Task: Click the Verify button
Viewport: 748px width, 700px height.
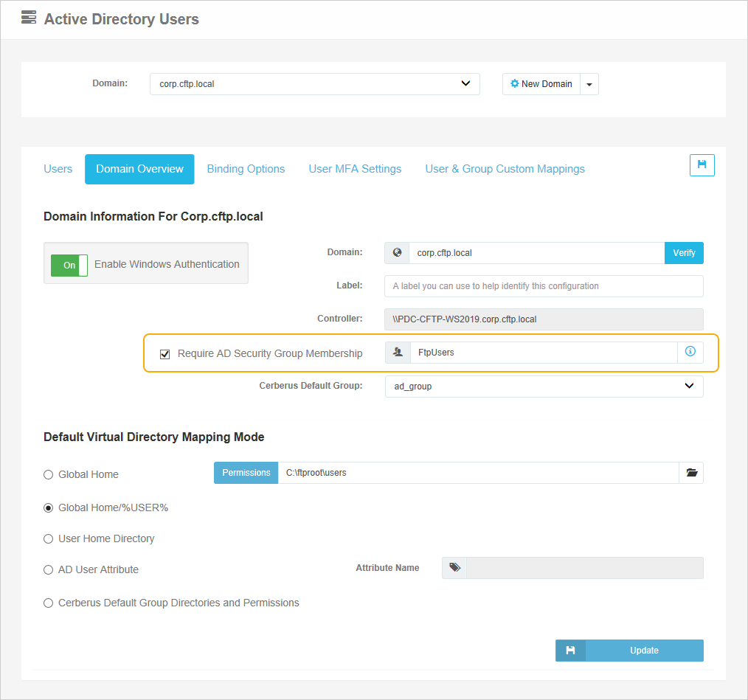Action: coord(684,253)
